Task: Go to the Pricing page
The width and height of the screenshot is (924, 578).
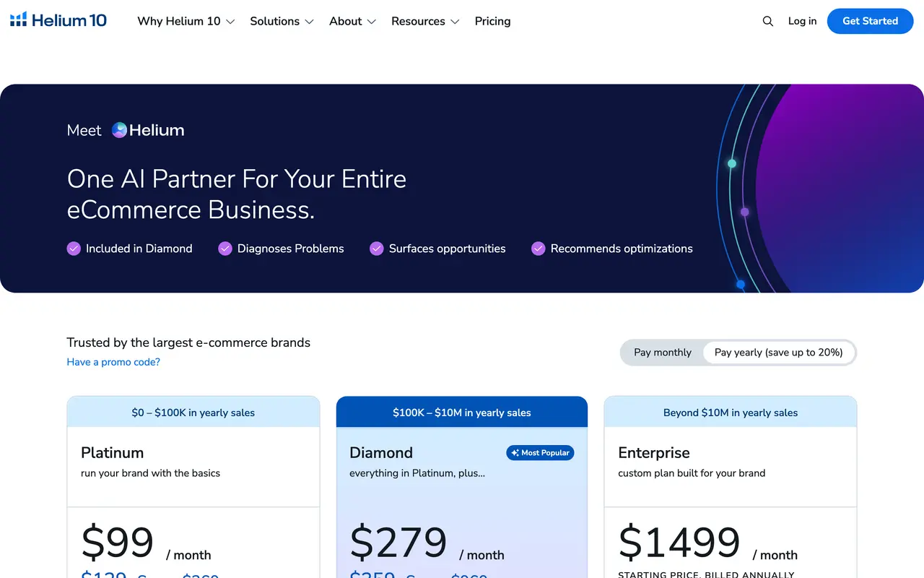Action: (x=493, y=21)
